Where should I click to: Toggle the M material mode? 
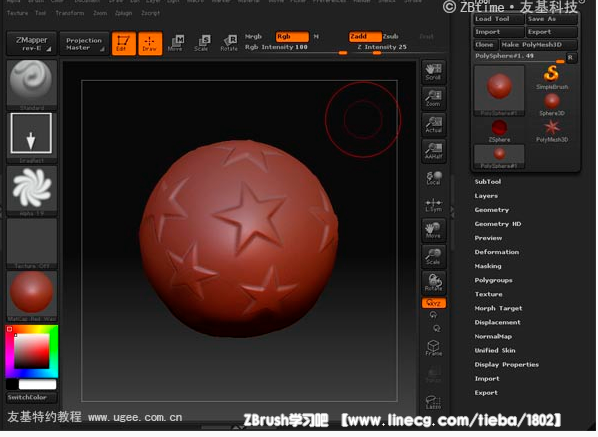pyautogui.click(x=316, y=36)
